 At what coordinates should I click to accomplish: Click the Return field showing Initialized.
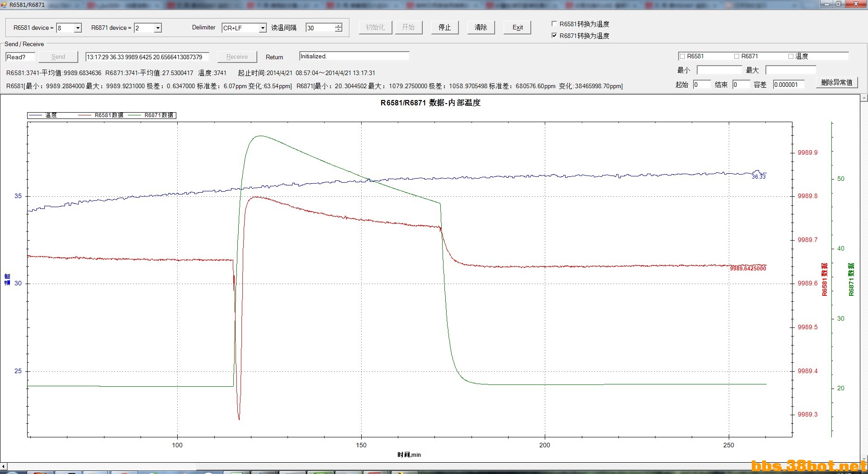[354, 56]
